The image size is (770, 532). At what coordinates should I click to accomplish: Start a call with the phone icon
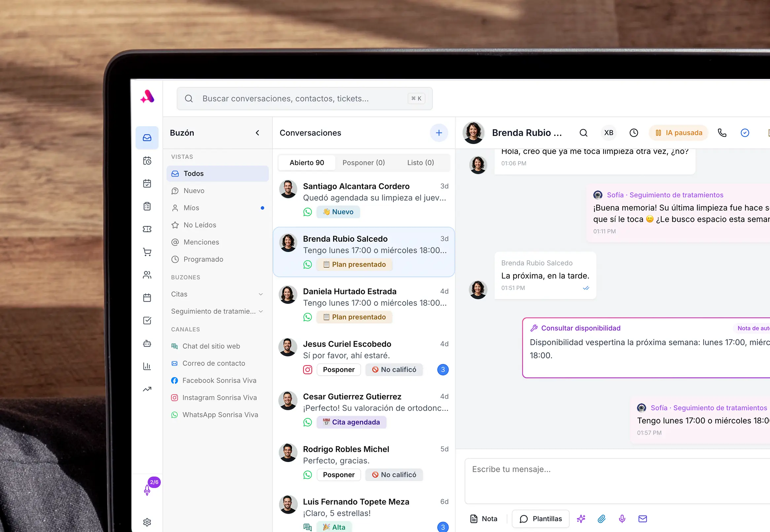[722, 133]
